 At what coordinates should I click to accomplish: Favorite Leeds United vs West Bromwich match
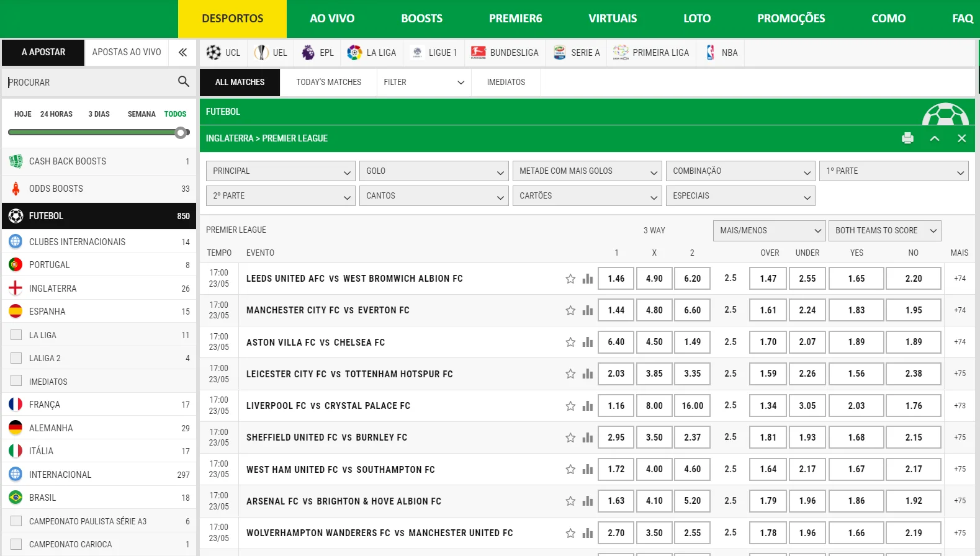click(x=570, y=279)
